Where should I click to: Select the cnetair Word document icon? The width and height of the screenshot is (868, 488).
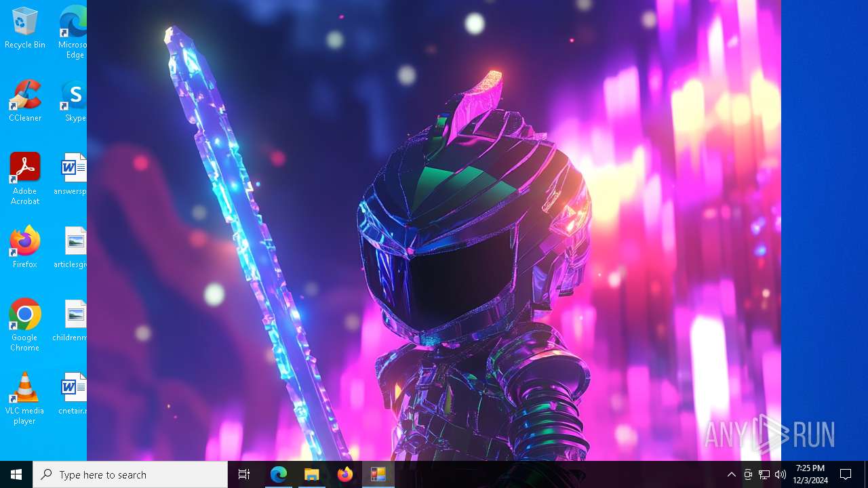coord(72,394)
